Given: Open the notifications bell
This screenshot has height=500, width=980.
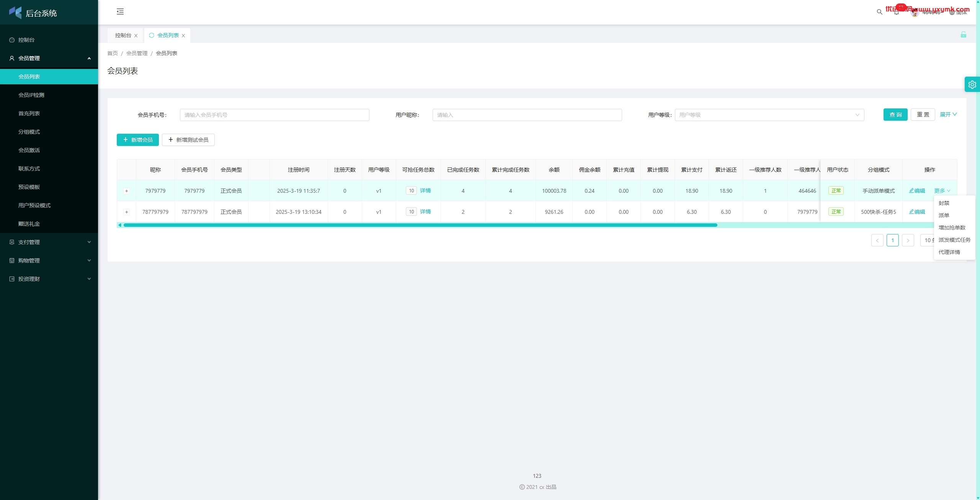Looking at the screenshot, I should click(897, 12).
